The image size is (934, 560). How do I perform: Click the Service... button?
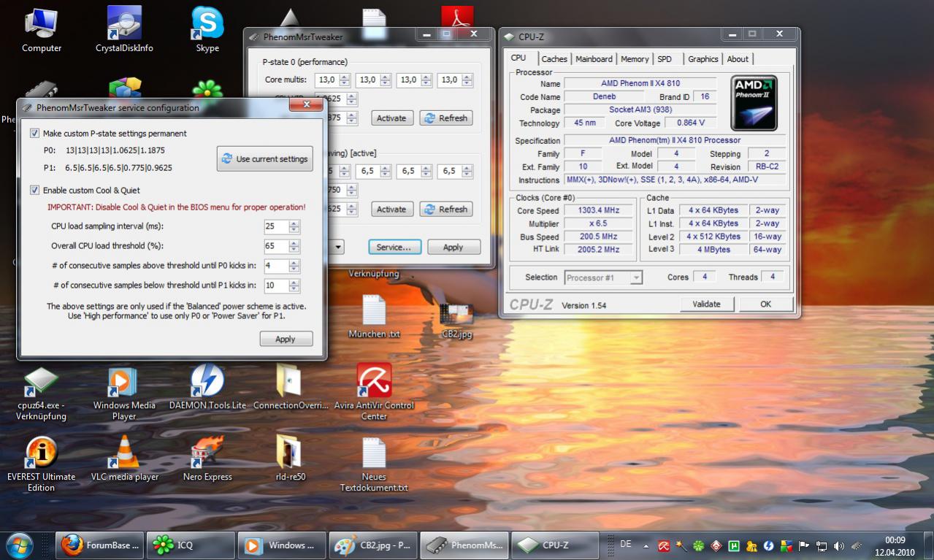(x=394, y=248)
